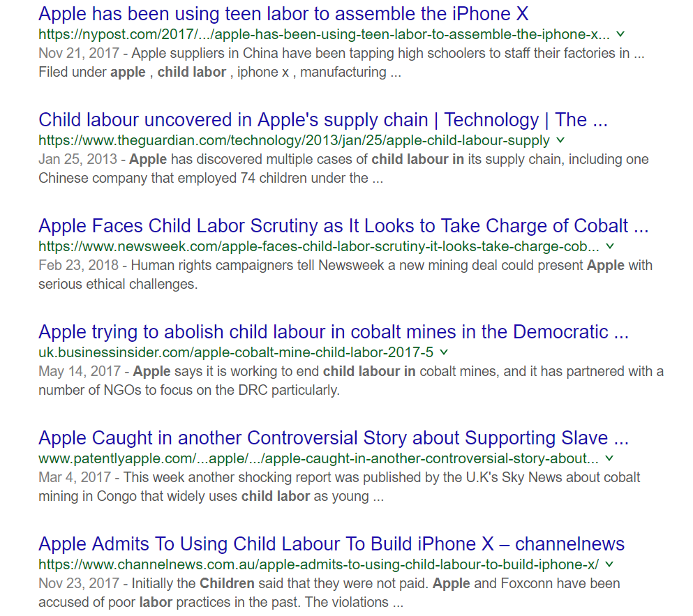
Task: Expand dropdown arrow beside uk.businessinsider.com URL
Action: [x=444, y=352]
